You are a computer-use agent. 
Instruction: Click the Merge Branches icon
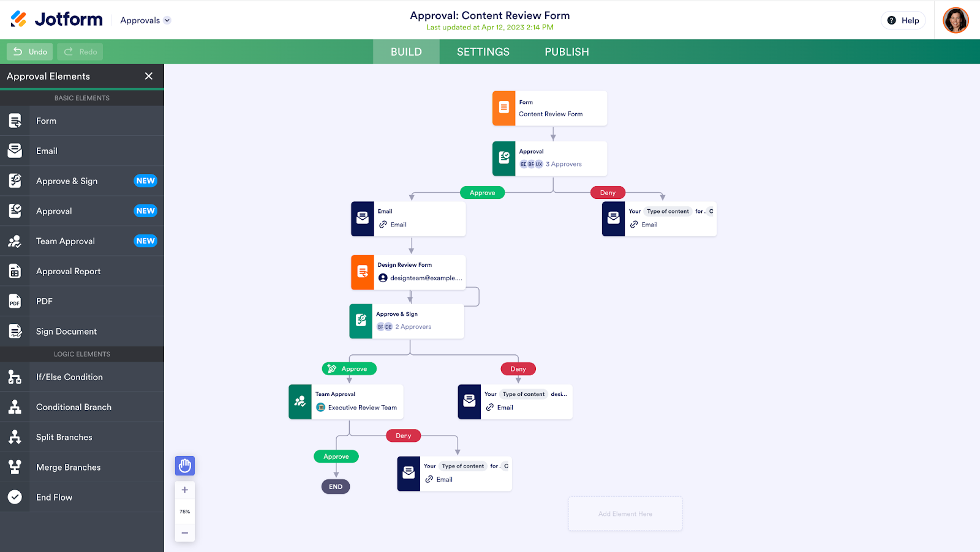[15, 467]
